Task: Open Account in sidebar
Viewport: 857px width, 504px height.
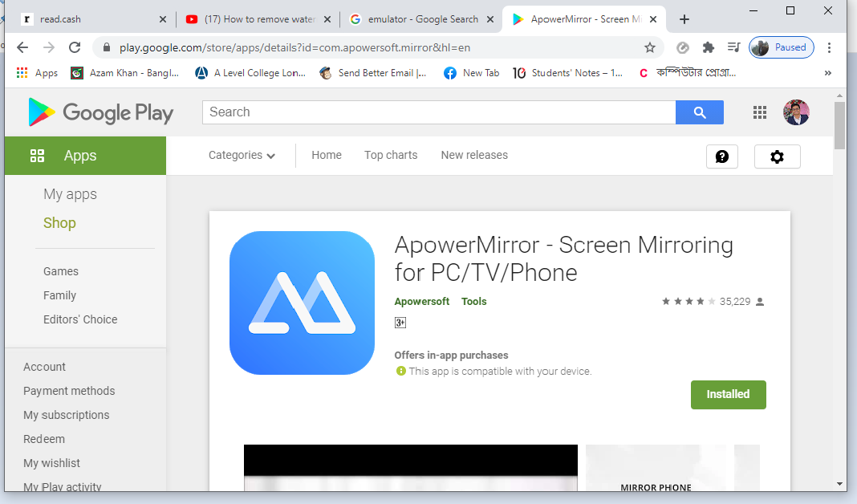Action: [x=44, y=367]
